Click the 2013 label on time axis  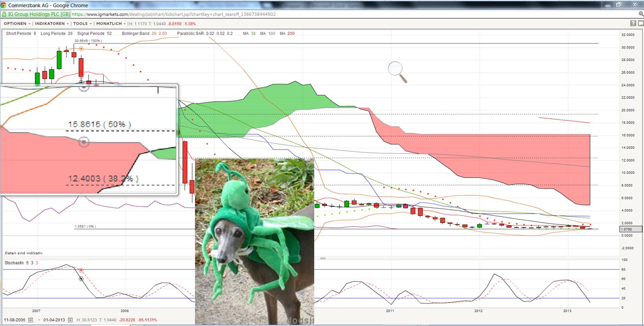tap(567, 311)
